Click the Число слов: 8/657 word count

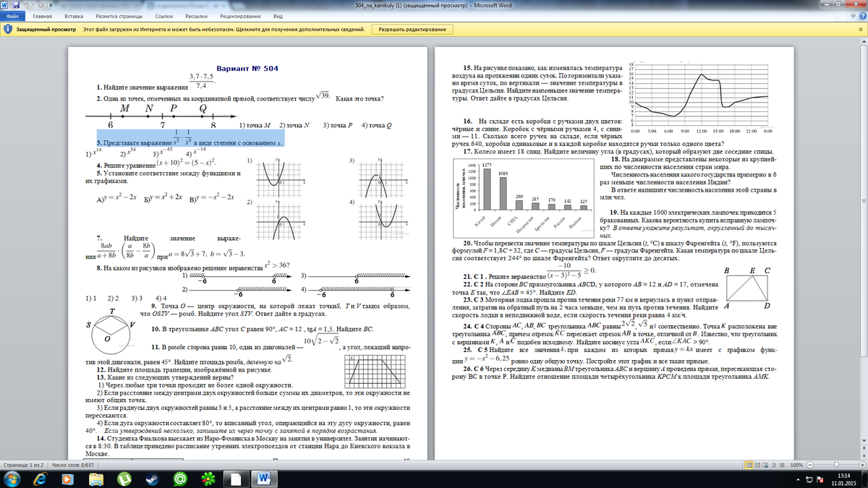(73, 465)
